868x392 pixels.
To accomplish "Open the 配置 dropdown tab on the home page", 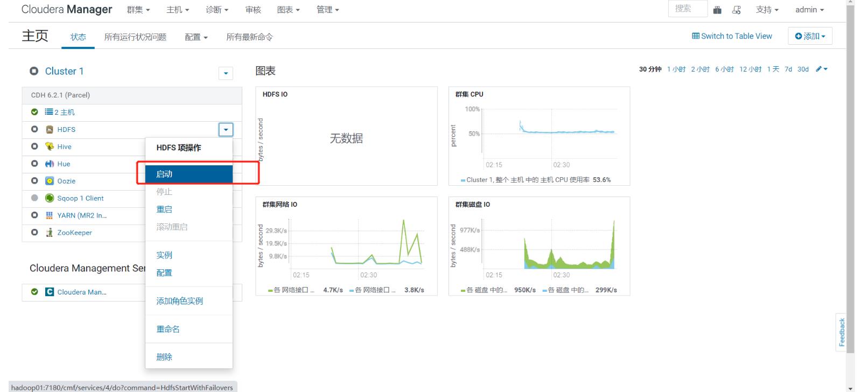I will (196, 37).
